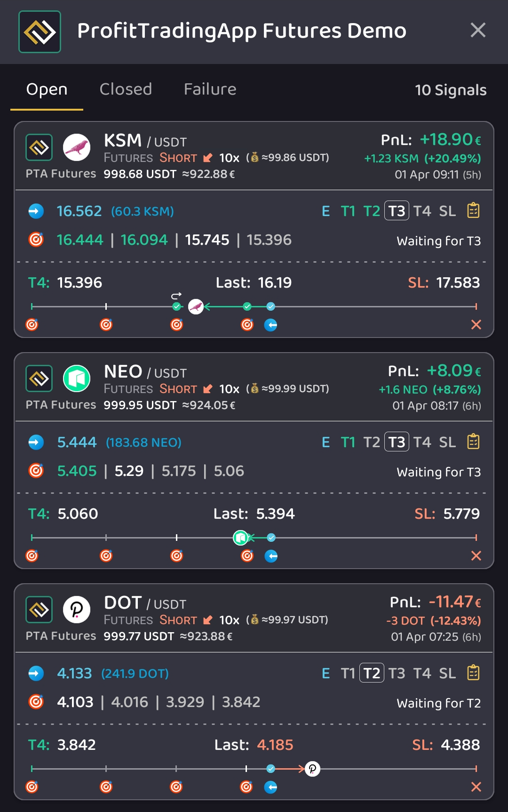The width and height of the screenshot is (508, 812).
Task: Select the T2 stage in DOT card
Action: click(x=372, y=673)
